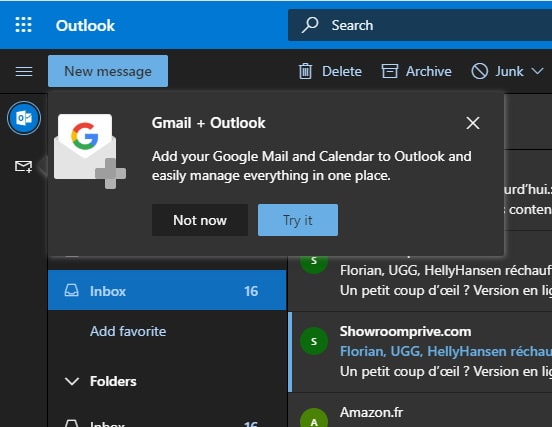Screen dimensions: 552x427
Task: Click the Not now button
Action: 200,220
